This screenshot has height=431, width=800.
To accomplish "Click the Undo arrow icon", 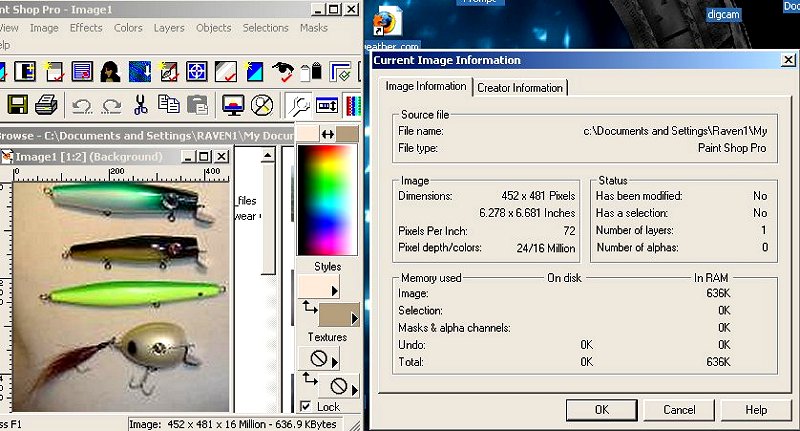I will [x=82, y=105].
